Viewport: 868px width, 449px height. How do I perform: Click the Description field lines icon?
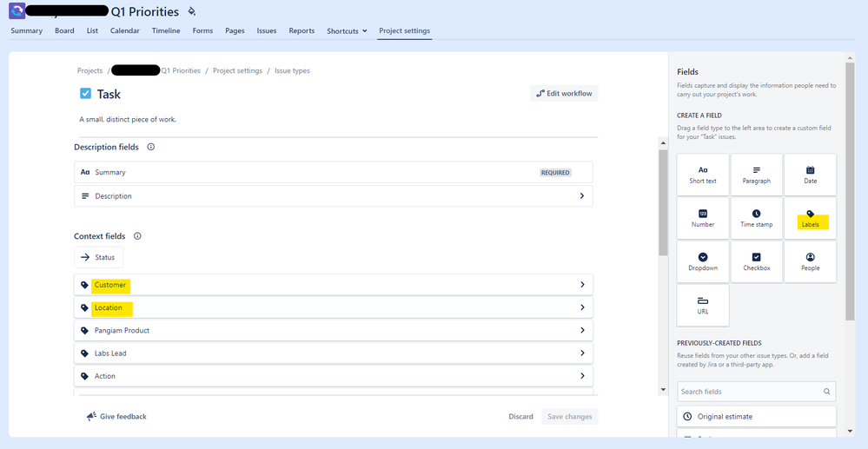pos(84,196)
